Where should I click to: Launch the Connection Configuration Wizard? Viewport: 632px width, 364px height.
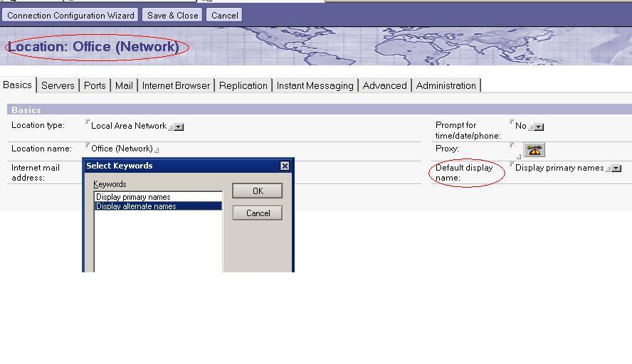(70, 15)
